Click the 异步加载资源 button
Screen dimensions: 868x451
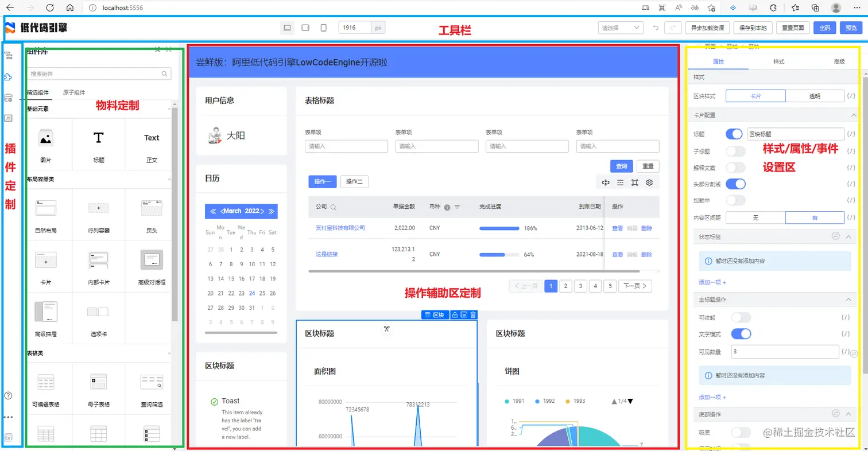[x=709, y=28]
